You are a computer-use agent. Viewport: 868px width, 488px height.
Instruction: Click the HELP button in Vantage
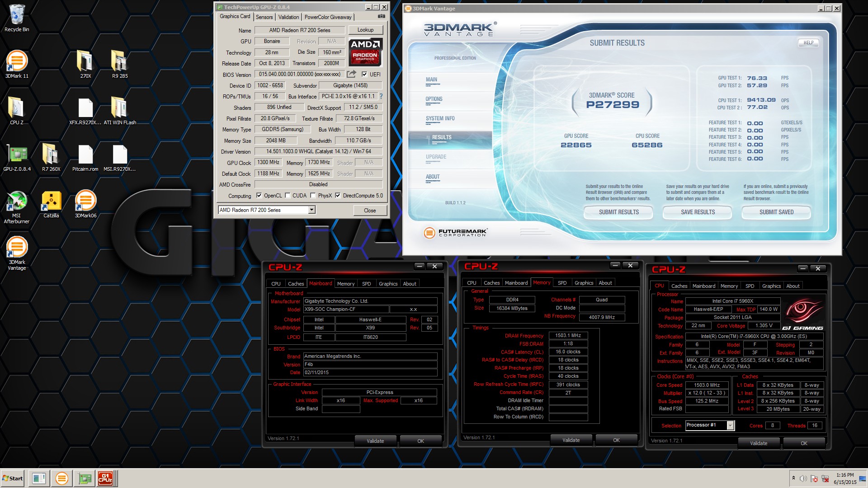pos(808,43)
